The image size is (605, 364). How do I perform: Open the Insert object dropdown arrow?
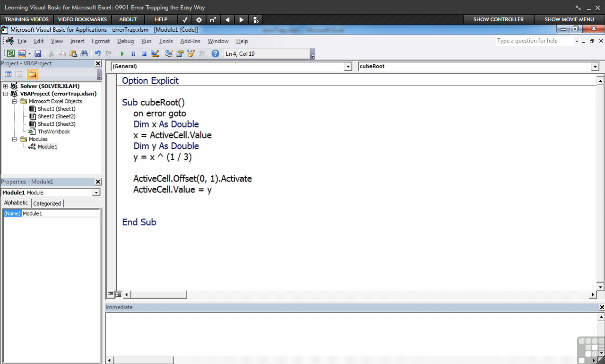point(29,53)
